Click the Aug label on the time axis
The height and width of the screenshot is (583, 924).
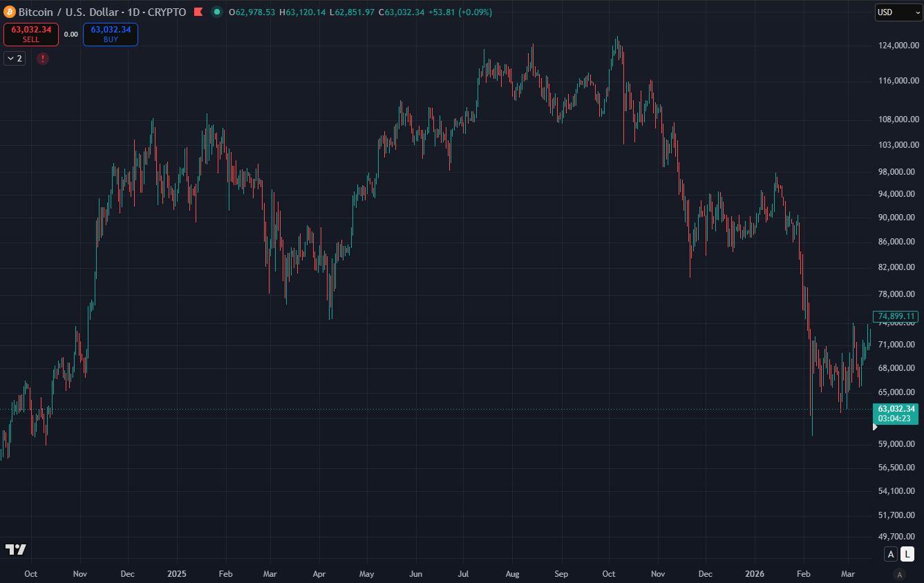(512, 574)
